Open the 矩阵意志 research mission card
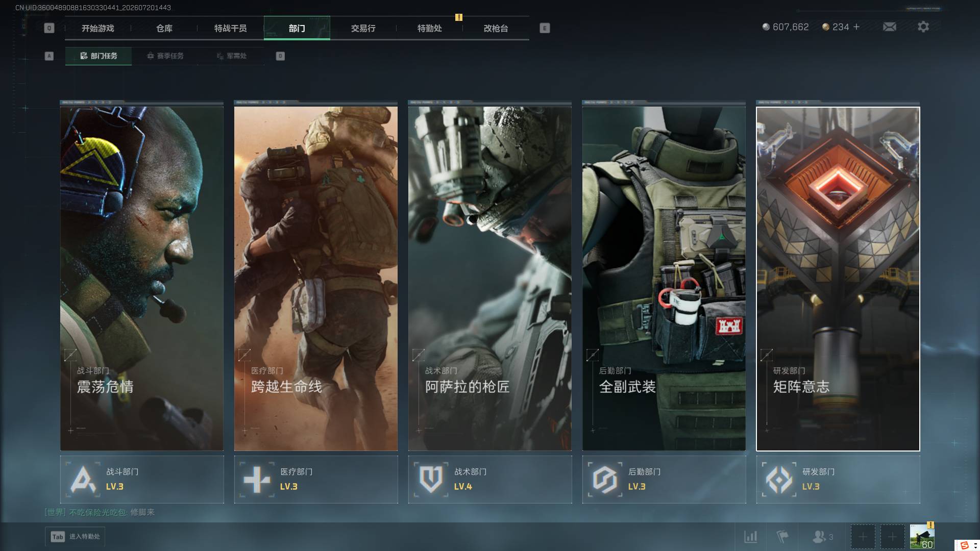Image resolution: width=980 pixels, height=551 pixels. coord(838,278)
